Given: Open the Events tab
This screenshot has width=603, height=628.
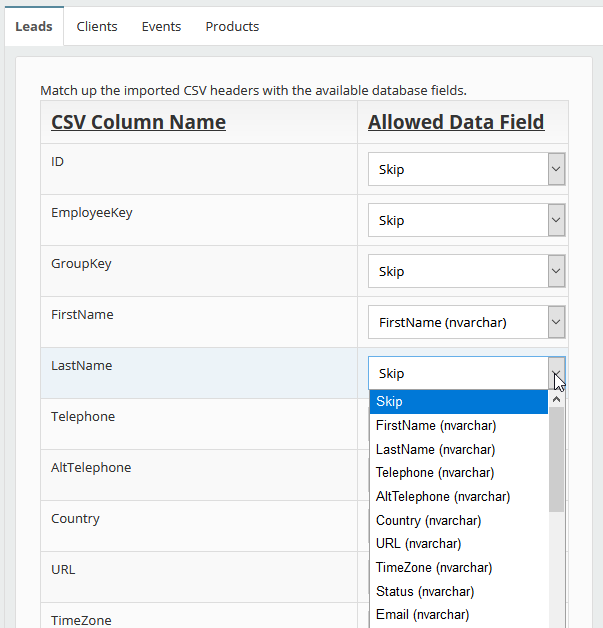Looking at the screenshot, I should 161,26.
